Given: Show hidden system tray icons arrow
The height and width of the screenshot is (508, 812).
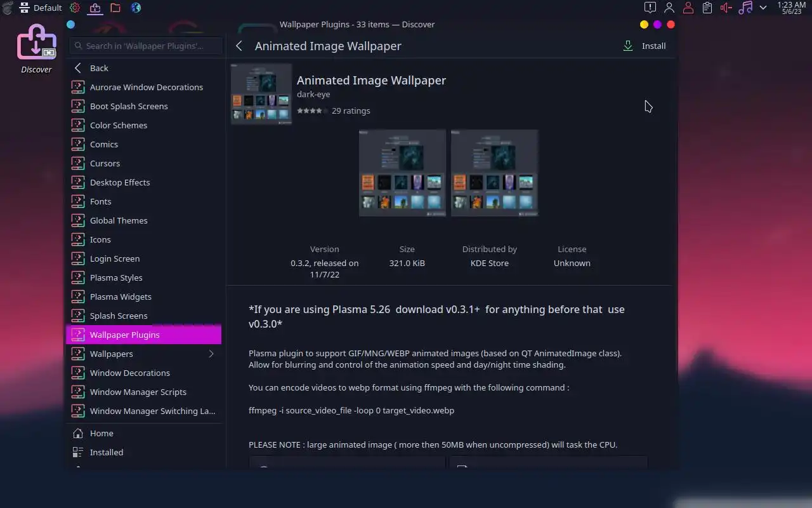Looking at the screenshot, I should click(763, 8).
